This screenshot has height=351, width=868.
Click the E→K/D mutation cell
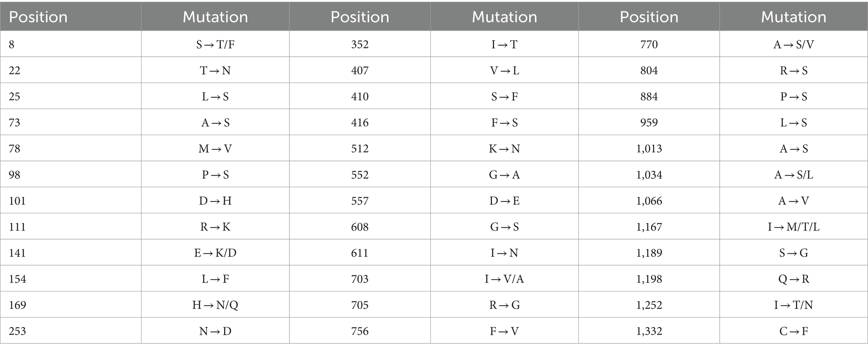[215, 253]
